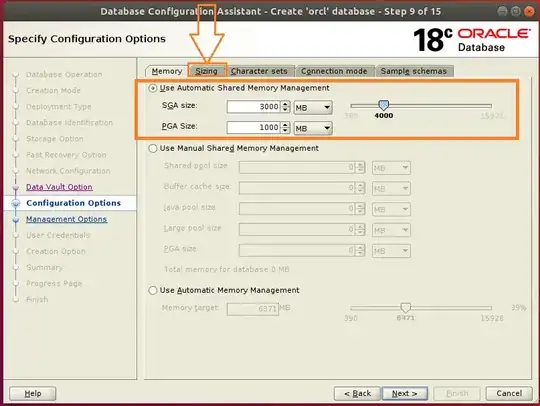The height and width of the screenshot is (406, 540).
Task: Switch to the Sizing tab
Action: pos(207,71)
